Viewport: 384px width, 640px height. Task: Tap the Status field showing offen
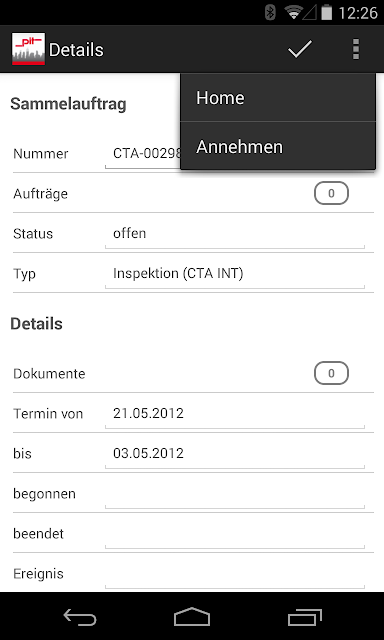click(235, 235)
